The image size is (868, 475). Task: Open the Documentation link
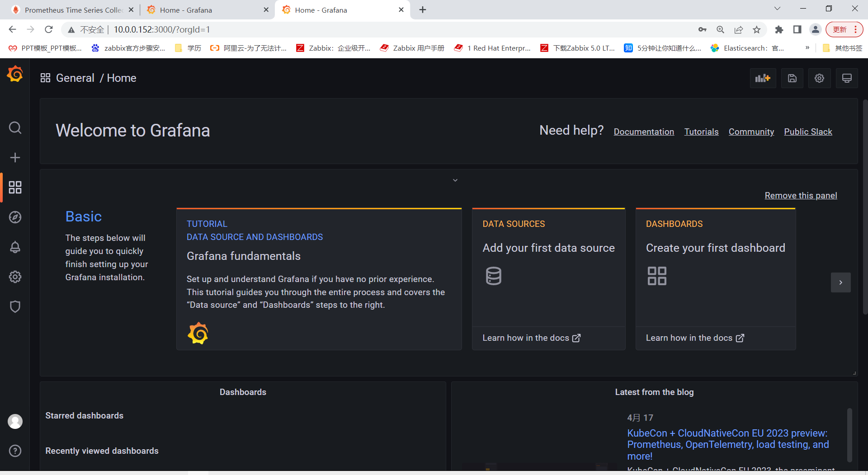click(644, 132)
